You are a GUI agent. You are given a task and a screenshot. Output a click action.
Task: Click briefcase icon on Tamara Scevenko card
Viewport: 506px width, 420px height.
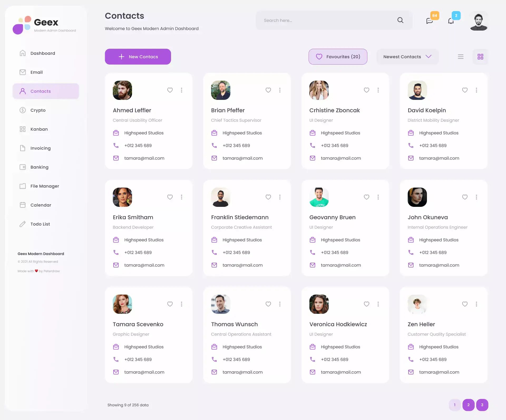pyautogui.click(x=116, y=347)
